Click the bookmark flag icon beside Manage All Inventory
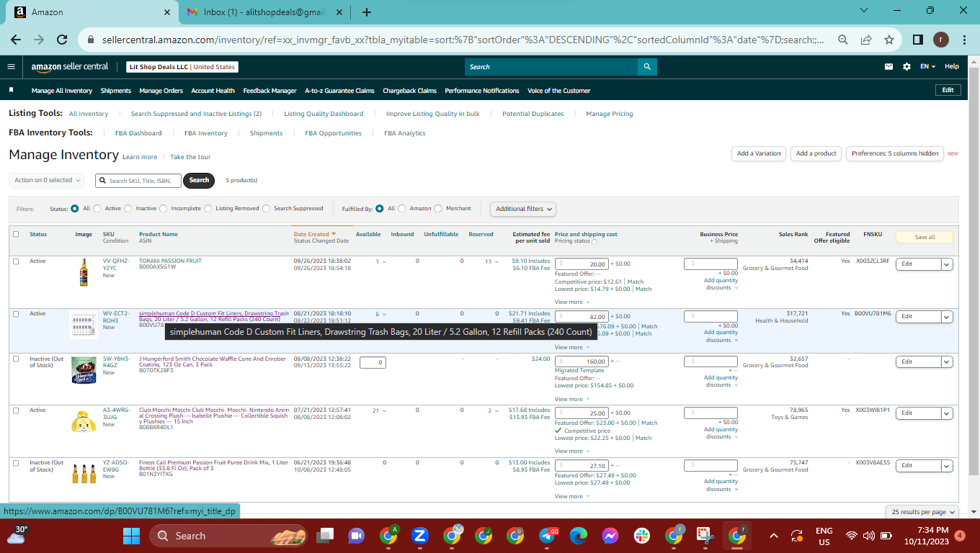 11,91
